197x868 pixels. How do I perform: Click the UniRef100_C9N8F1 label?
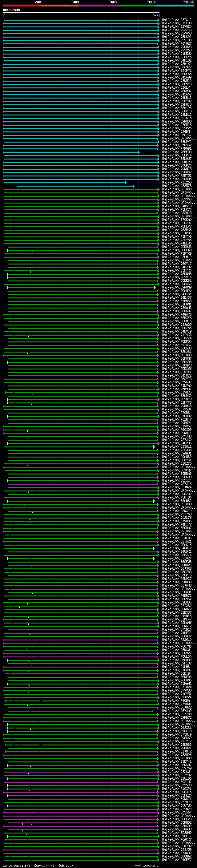coord(177,433)
